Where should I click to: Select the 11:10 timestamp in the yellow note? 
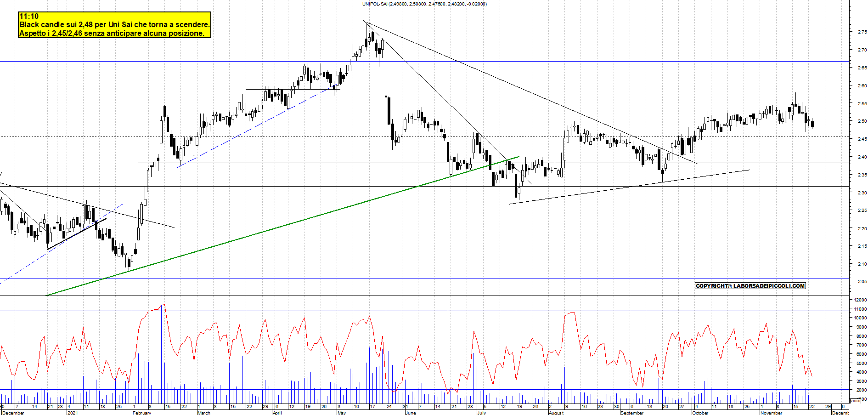[29, 17]
